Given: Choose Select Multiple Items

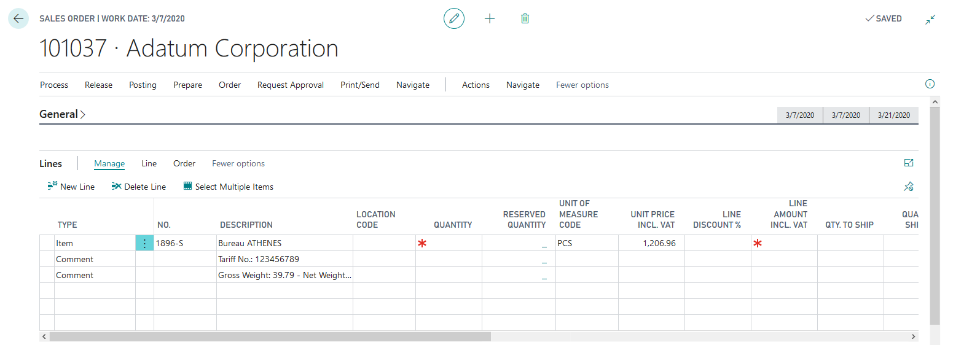Looking at the screenshot, I should [229, 187].
